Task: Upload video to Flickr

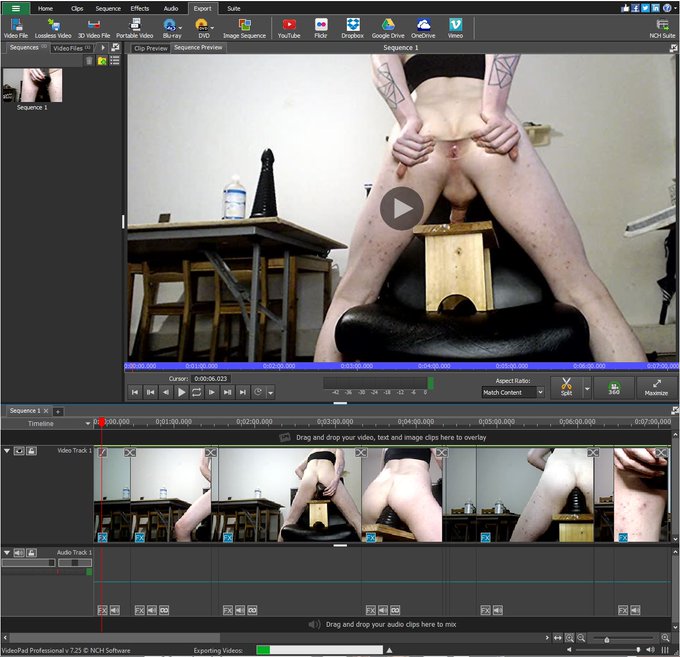Action: [321, 29]
